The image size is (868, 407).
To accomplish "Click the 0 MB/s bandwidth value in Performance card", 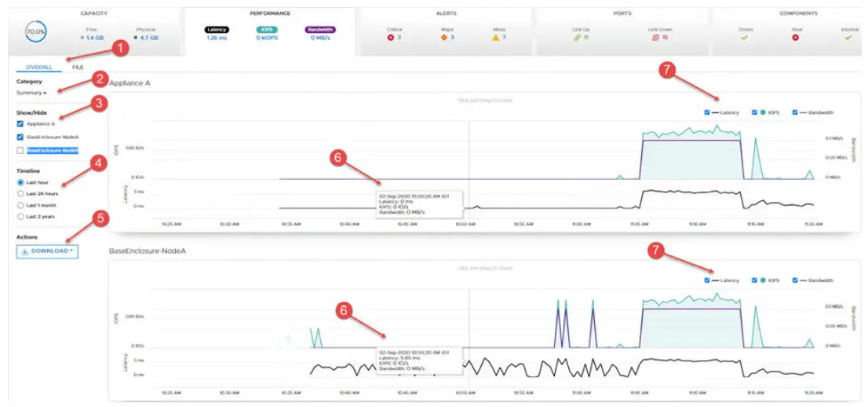I will tap(320, 38).
